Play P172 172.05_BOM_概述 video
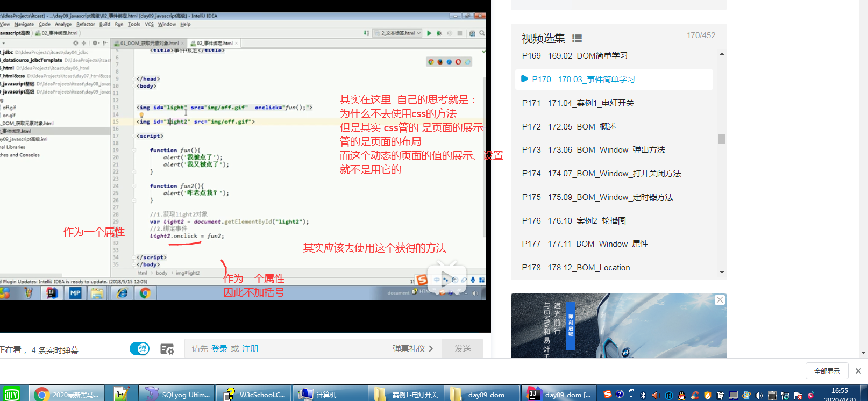This screenshot has width=868, height=401. point(614,126)
